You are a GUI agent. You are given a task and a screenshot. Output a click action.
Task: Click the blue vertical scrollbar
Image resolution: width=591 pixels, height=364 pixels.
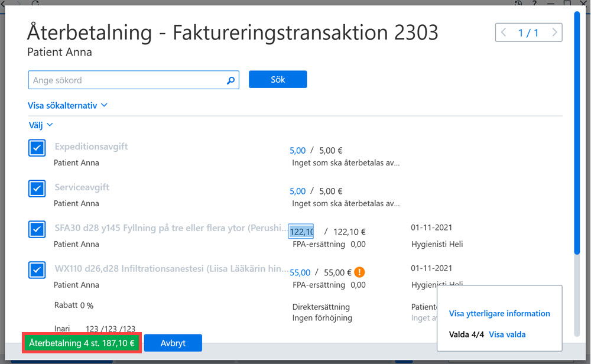(577, 132)
